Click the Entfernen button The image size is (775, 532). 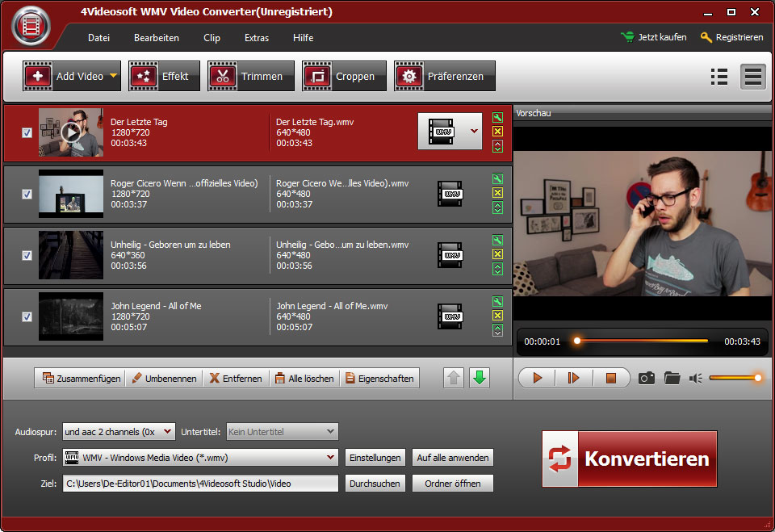tap(236, 379)
